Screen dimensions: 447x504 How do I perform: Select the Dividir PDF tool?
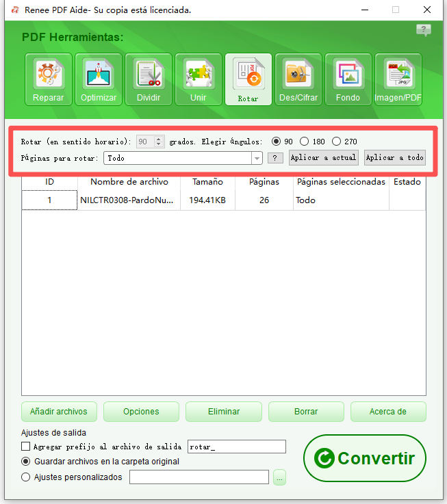[149, 79]
